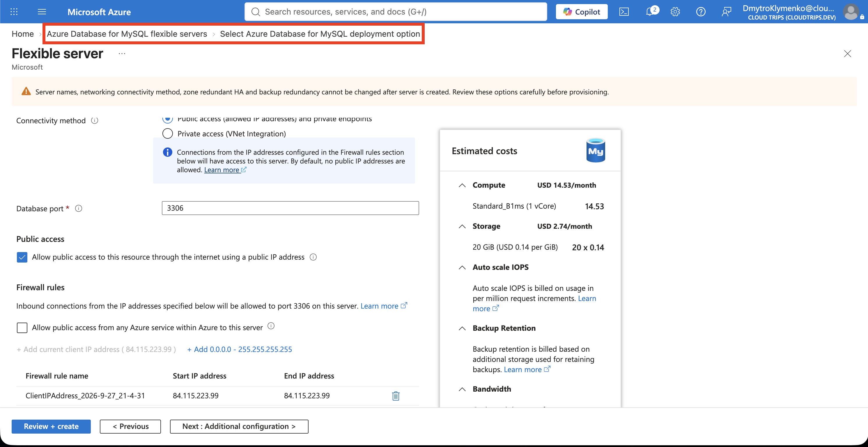This screenshot has height=447, width=868.
Task: Click Standard_B1ms (1 vCore) cost line
Action: coord(514,206)
